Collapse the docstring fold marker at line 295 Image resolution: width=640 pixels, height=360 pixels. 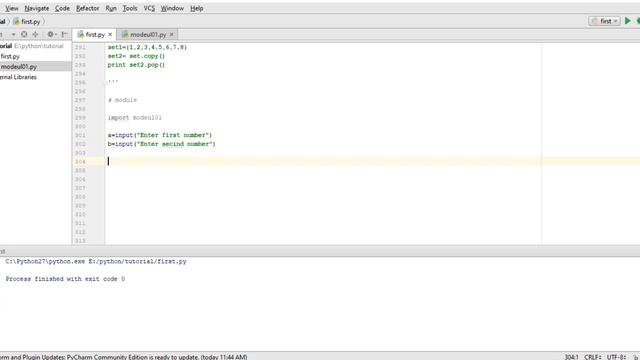pyautogui.click(x=105, y=82)
